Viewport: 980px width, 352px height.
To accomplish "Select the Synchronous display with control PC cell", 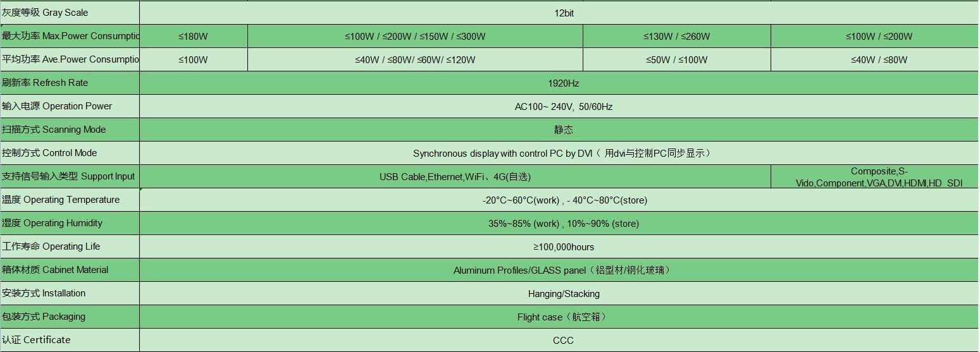I will point(563,154).
